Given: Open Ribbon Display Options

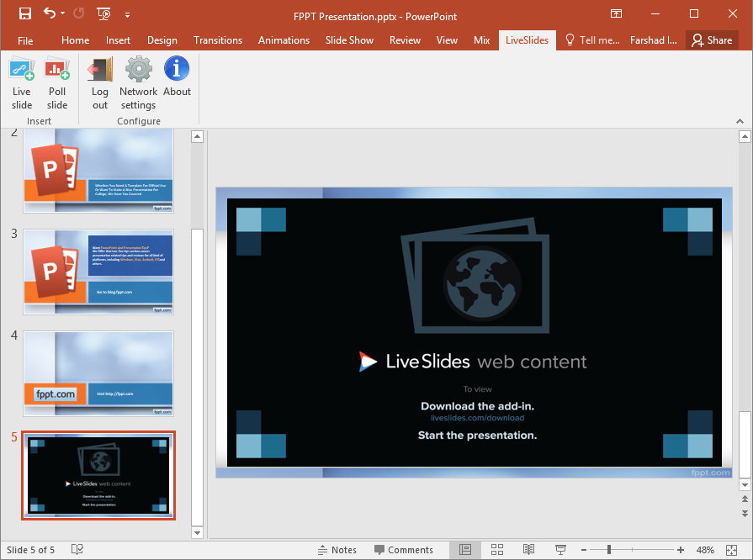Looking at the screenshot, I should (x=616, y=13).
